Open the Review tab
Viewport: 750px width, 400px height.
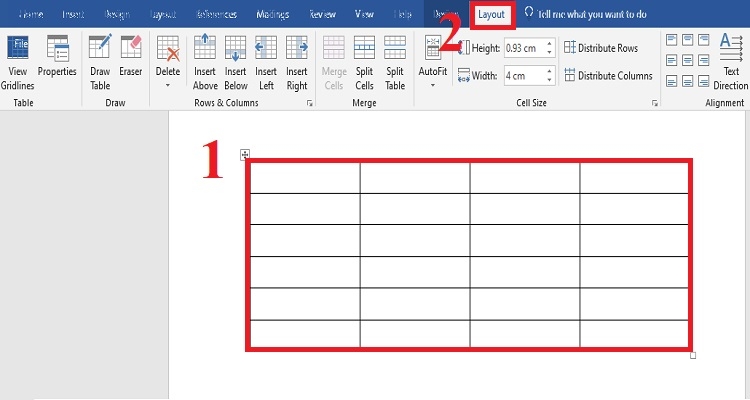(322, 14)
